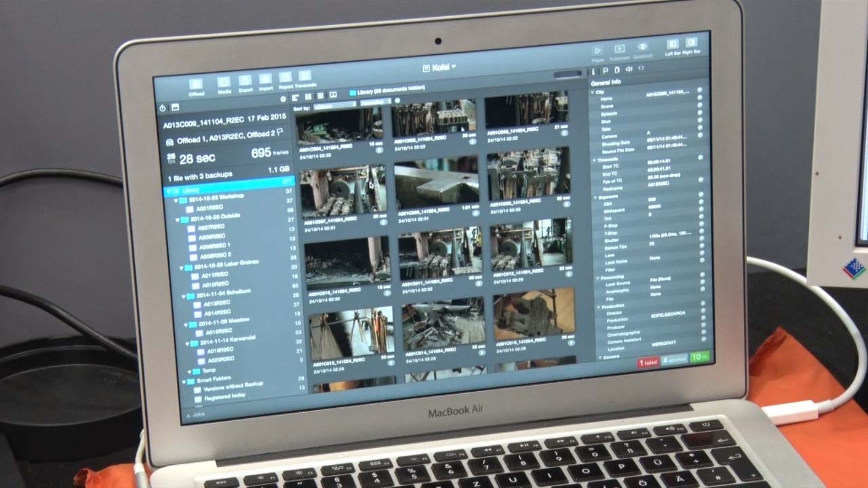
Task: Open the Report toolbar icon
Action: tap(285, 78)
